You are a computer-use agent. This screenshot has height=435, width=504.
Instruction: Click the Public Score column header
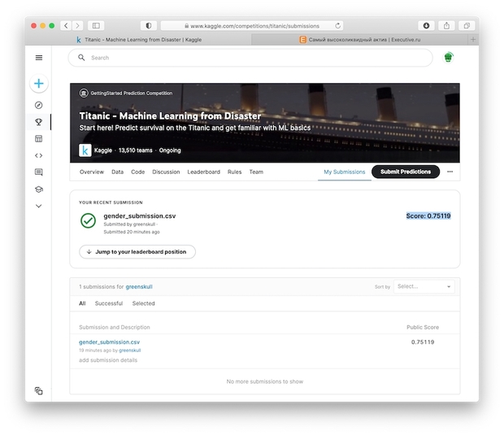(423, 328)
